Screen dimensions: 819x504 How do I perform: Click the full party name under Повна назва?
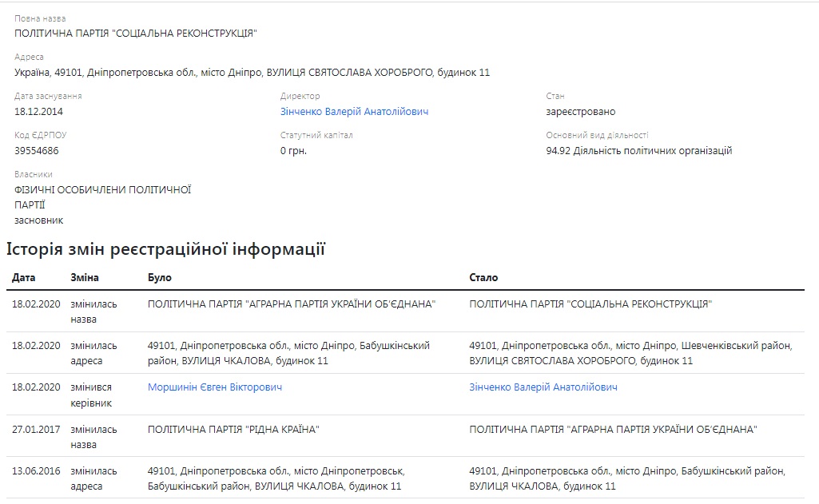pos(136,34)
